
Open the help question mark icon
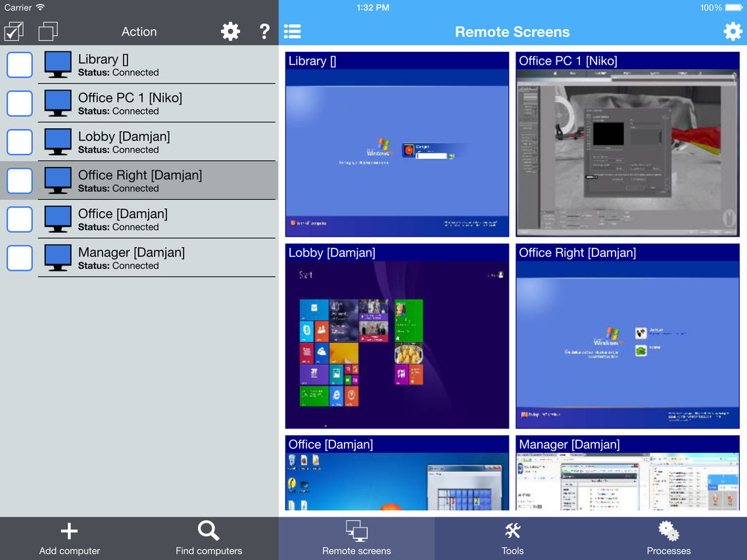pos(264,32)
